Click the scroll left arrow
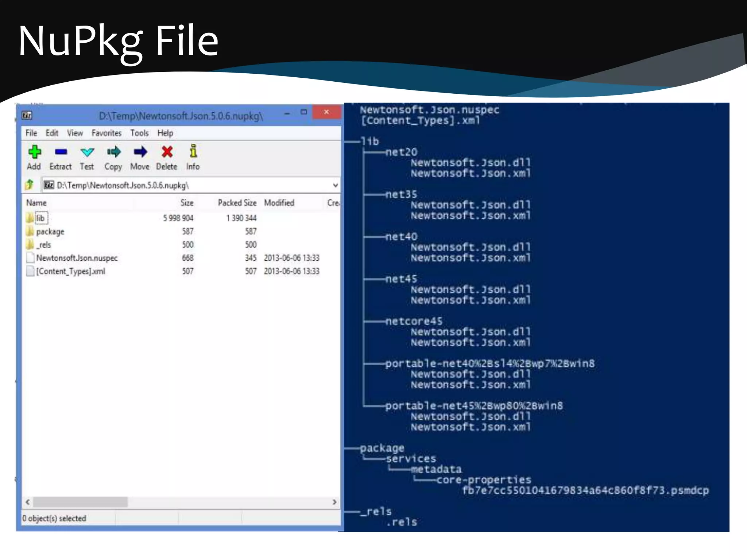The width and height of the screenshot is (747, 560). [x=28, y=502]
